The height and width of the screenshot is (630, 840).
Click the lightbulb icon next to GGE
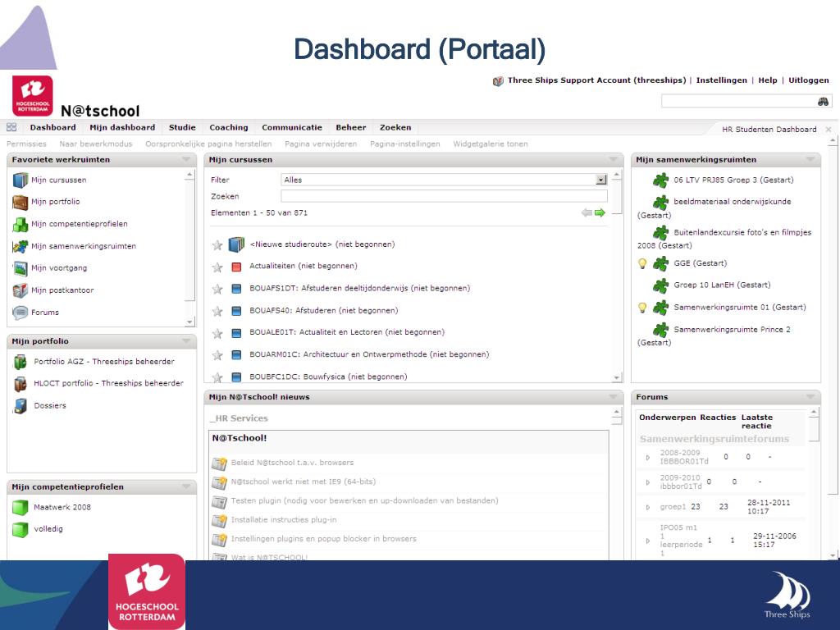click(x=642, y=263)
